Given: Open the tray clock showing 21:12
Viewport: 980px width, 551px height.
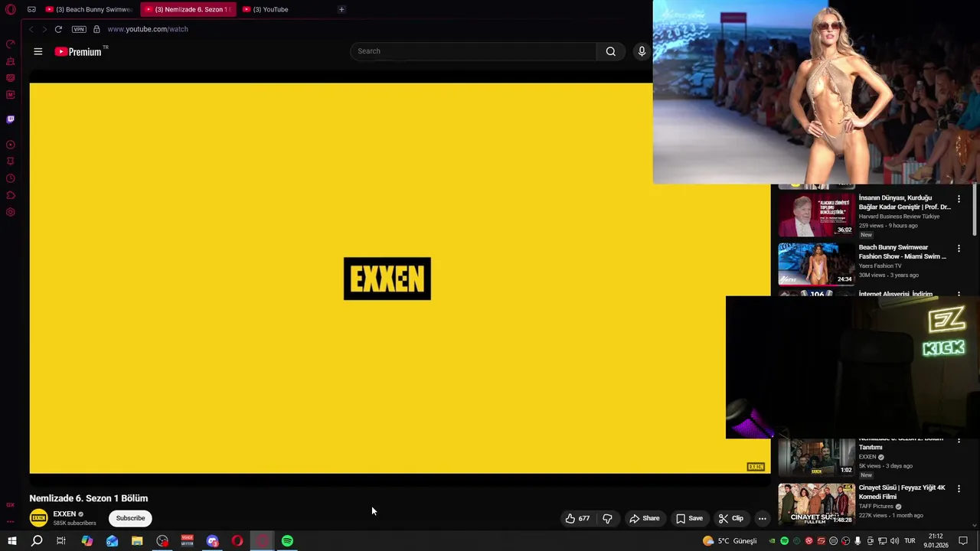Looking at the screenshot, I should (936, 541).
